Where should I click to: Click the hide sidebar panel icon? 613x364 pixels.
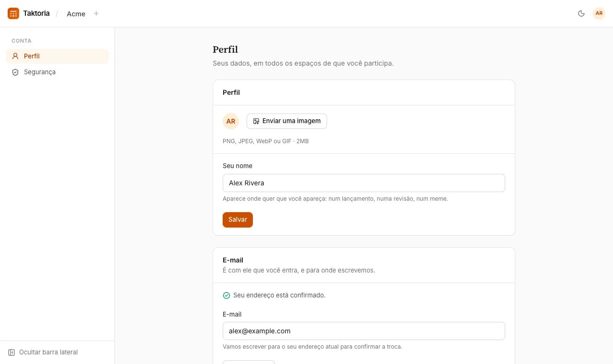pos(11,353)
